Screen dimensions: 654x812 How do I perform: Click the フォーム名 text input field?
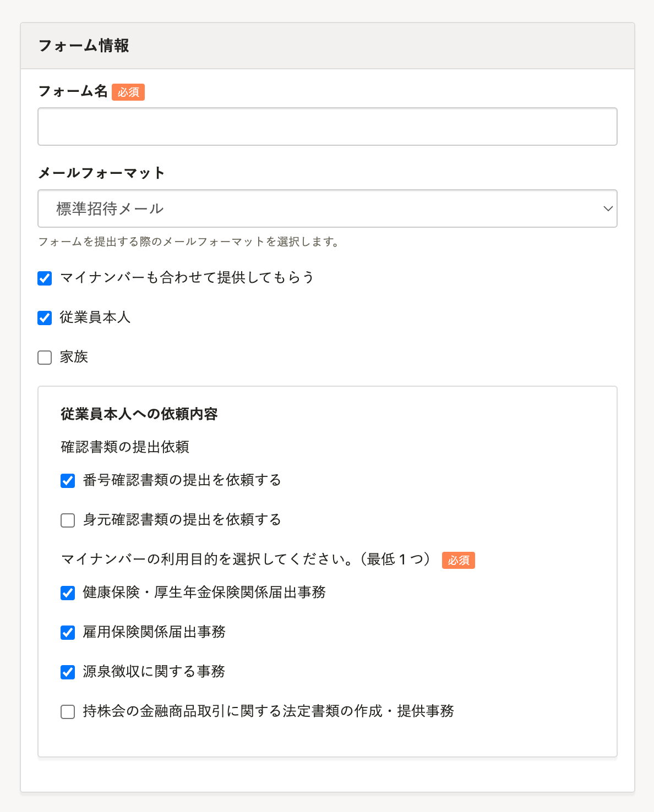[327, 127]
